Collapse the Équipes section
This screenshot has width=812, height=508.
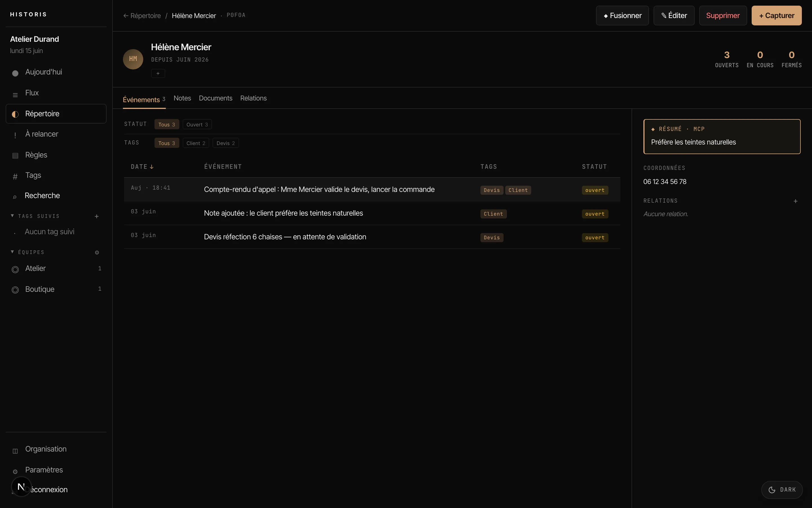click(12, 252)
